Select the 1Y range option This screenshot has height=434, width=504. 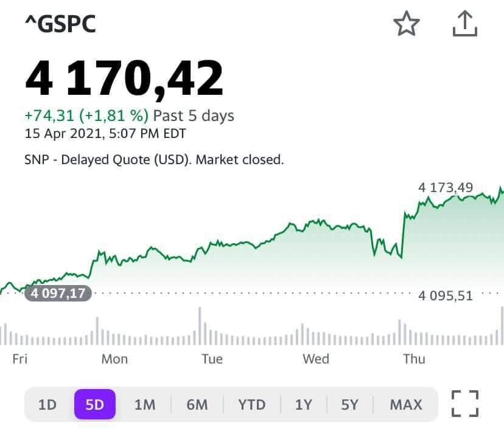point(303,404)
